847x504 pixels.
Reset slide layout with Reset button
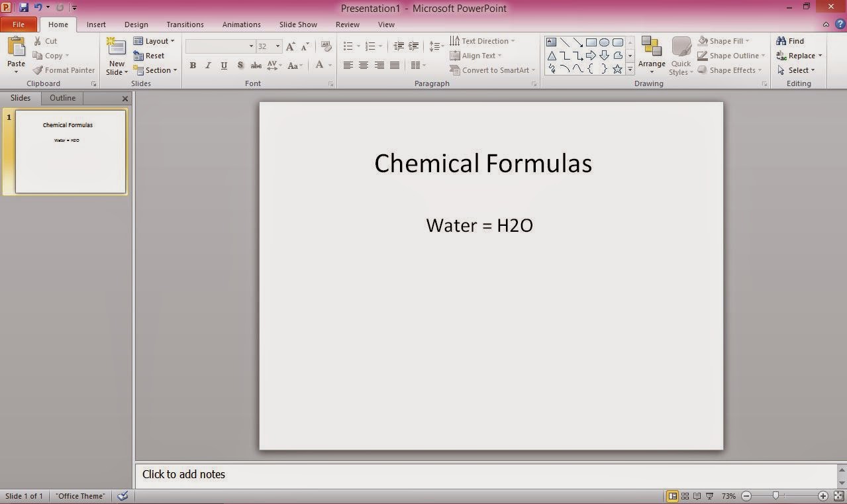(x=149, y=56)
